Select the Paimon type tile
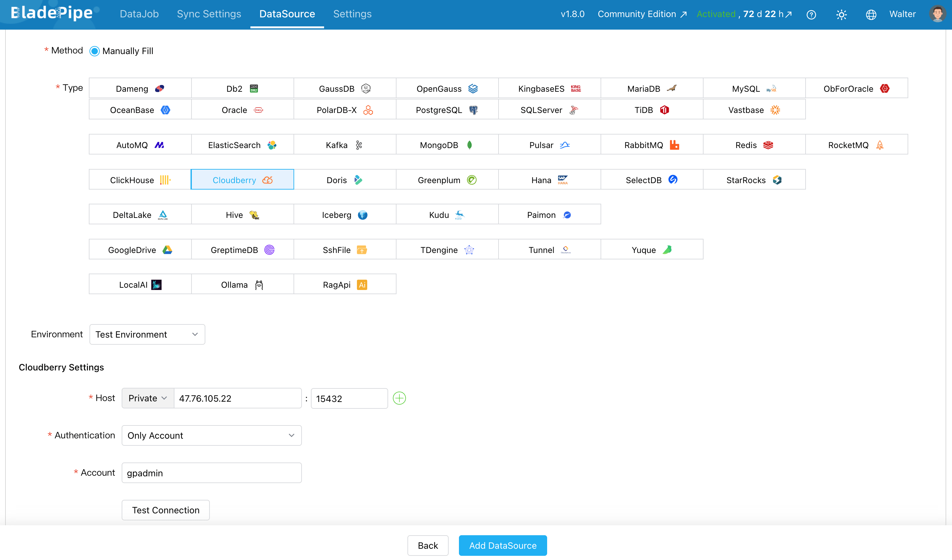 550,215
